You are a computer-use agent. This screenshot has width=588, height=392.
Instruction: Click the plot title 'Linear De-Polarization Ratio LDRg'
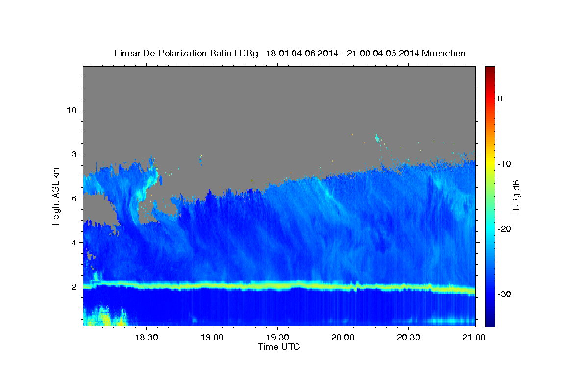pyautogui.click(x=186, y=53)
